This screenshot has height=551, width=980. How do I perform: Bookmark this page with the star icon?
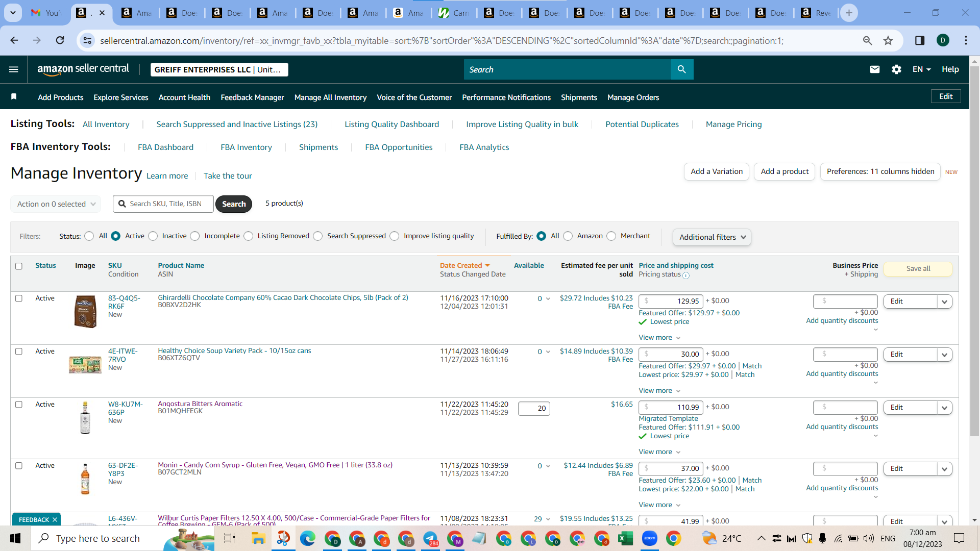coord(888,40)
